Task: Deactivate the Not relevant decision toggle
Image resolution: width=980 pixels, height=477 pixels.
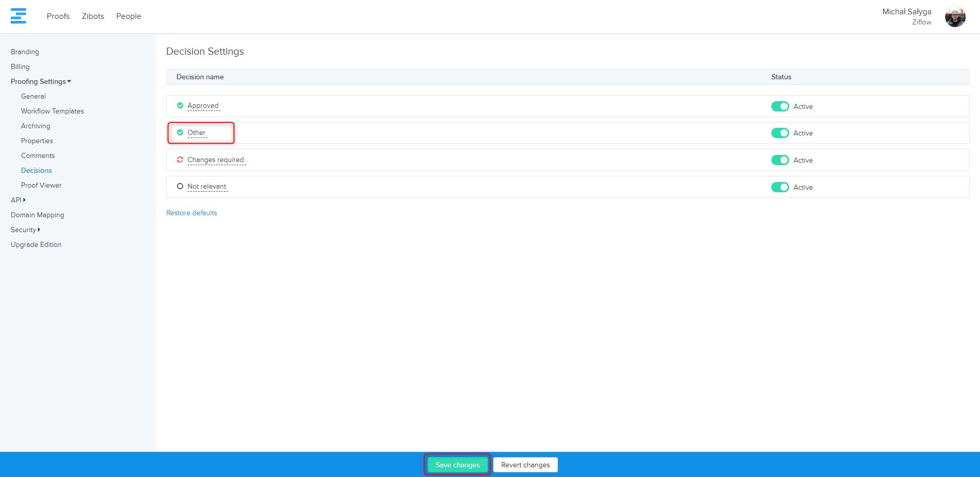Action: pyautogui.click(x=779, y=187)
